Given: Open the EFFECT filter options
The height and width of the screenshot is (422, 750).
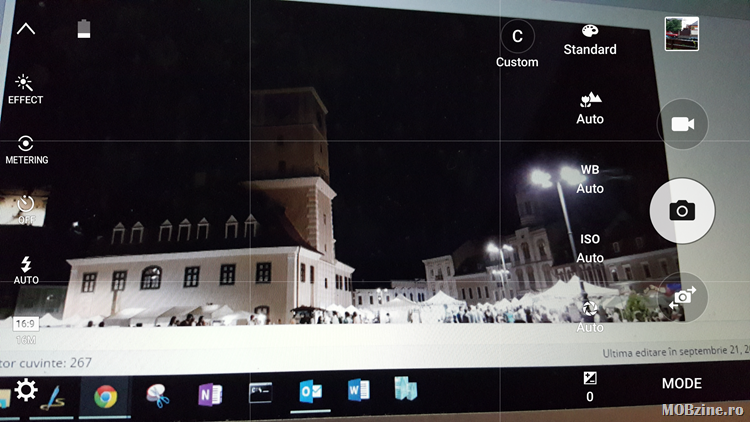Looking at the screenshot, I should tap(25, 88).
